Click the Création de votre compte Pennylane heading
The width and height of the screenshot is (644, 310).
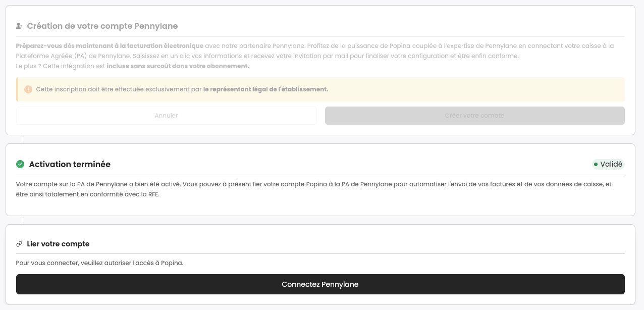(x=102, y=26)
